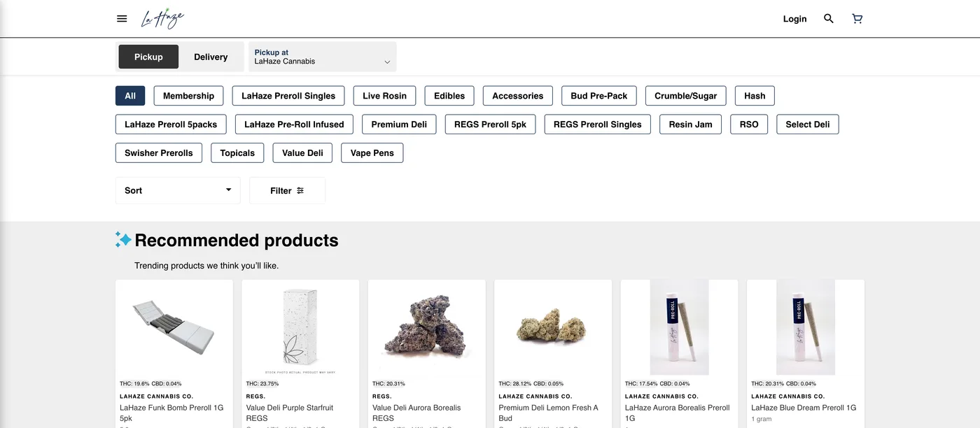Choose LaHaze Pre-Roll Infused category

pos(294,124)
